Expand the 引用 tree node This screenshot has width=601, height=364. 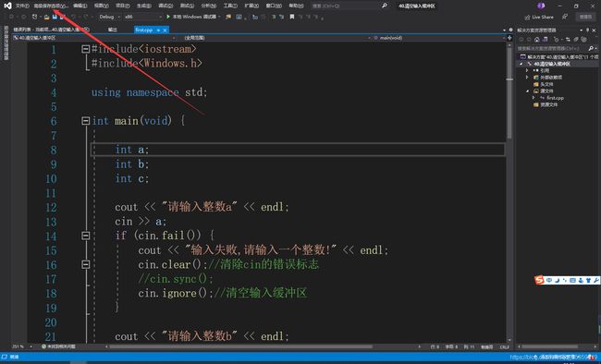pos(527,70)
